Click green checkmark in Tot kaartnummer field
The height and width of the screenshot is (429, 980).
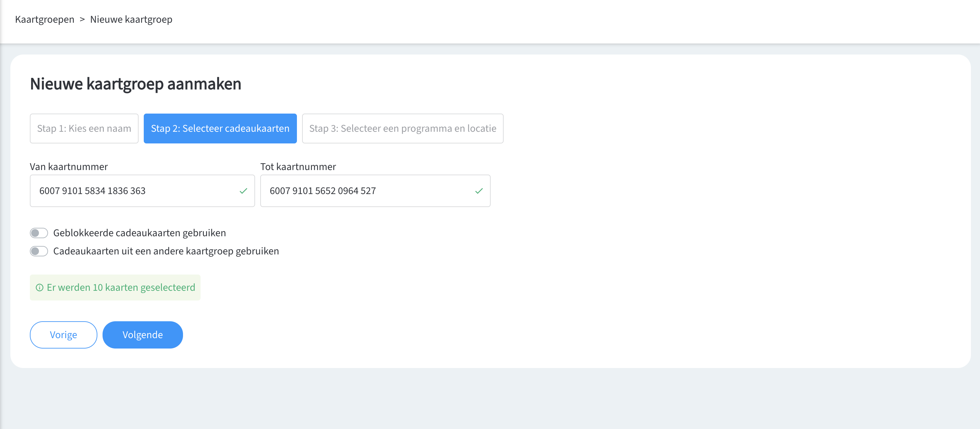(479, 191)
